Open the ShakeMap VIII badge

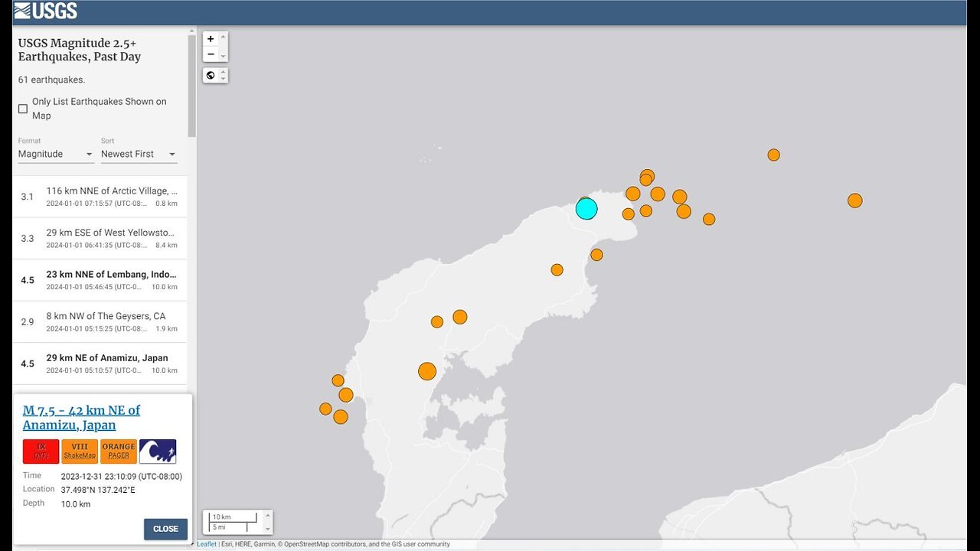tap(80, 452)
